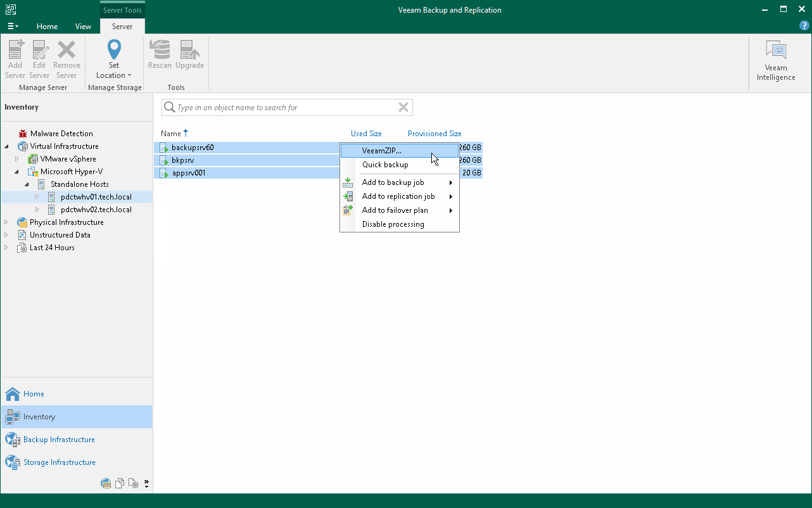Screen dimensions: 812x508
Task: Open the Set Location dropdown
Action: 114,61
